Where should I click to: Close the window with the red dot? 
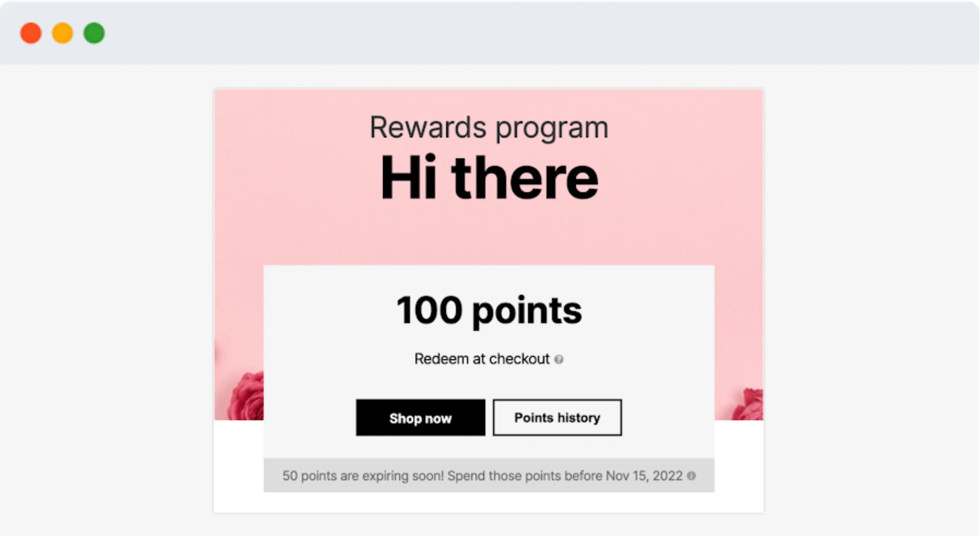click(31, 33)
